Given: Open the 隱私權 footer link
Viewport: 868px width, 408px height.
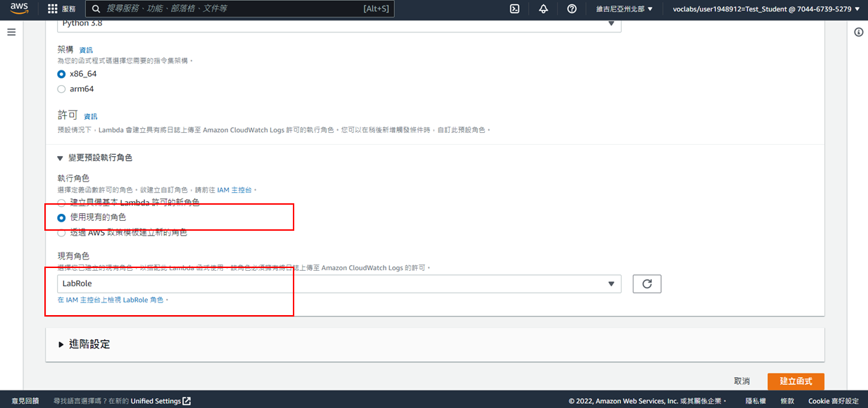Looking at the screenshot, I should tap(755, 401).
